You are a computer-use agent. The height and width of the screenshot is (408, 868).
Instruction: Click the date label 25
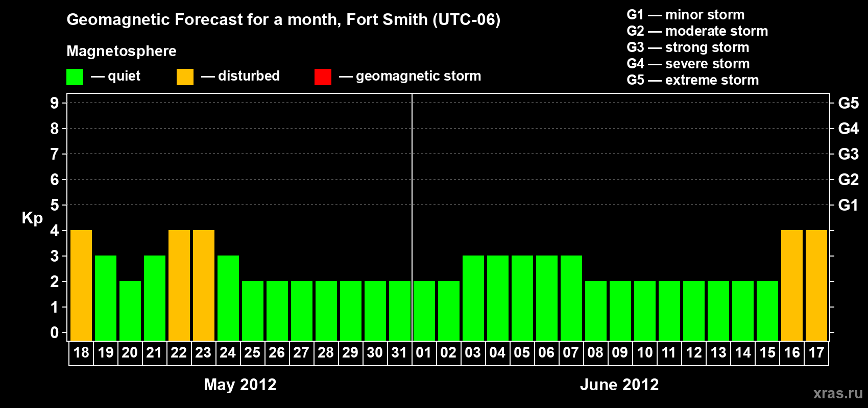coord(252,353)
